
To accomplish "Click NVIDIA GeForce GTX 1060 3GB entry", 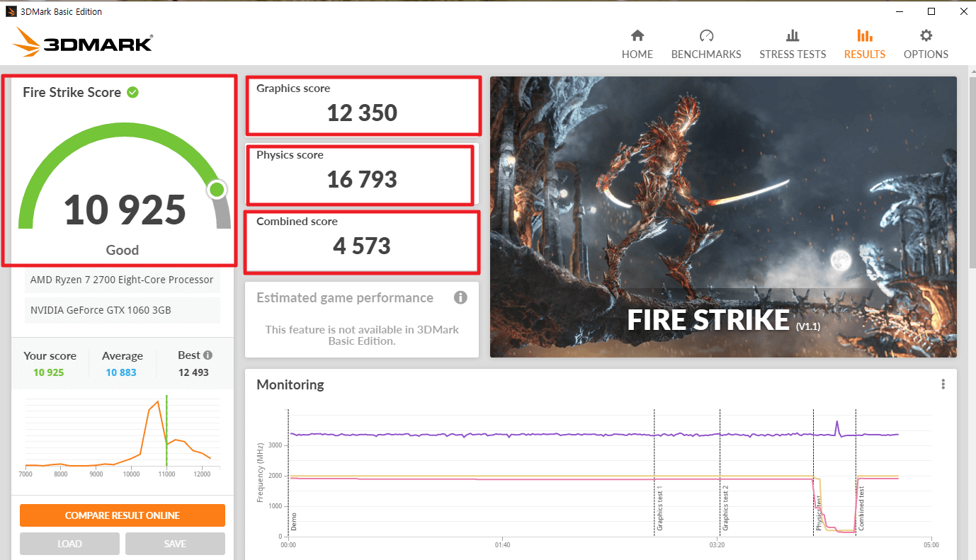I will coord(122,310).
